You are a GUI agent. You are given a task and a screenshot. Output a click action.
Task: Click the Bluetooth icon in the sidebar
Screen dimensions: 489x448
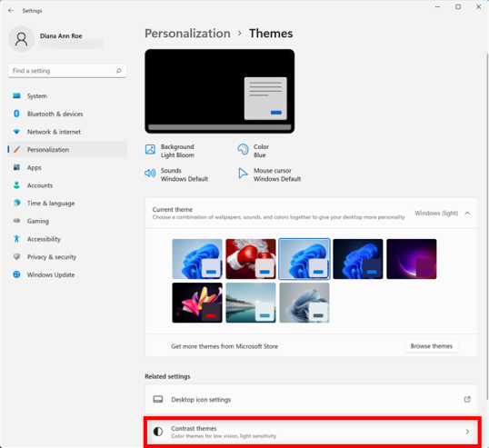click(16, 114)
